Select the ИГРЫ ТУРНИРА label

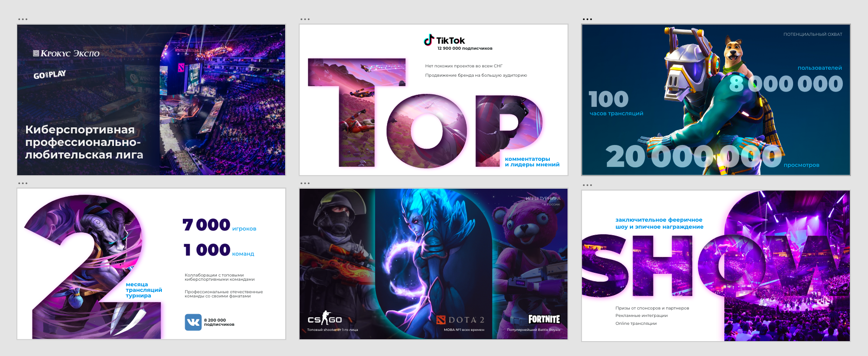tap(543, 198)
